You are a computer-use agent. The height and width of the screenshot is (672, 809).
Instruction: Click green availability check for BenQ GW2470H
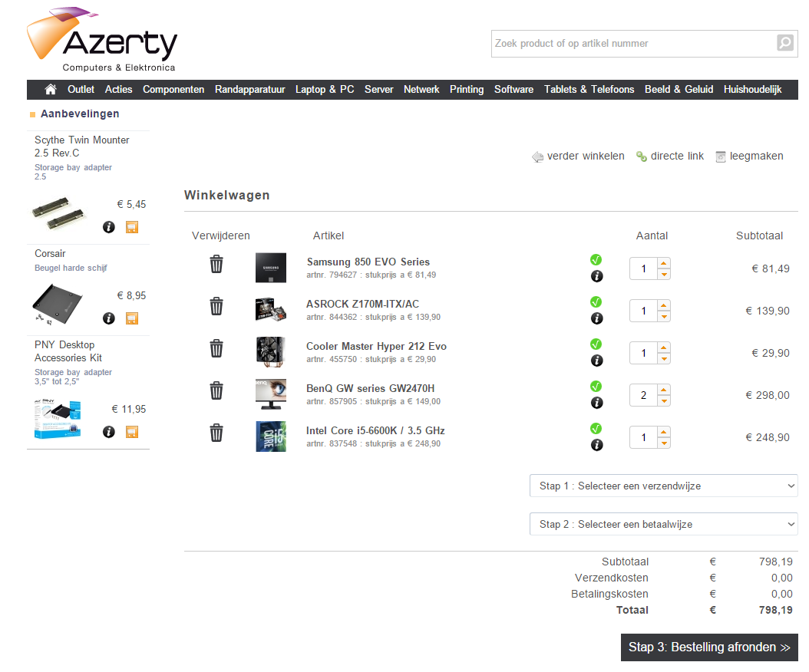[596, 387]
